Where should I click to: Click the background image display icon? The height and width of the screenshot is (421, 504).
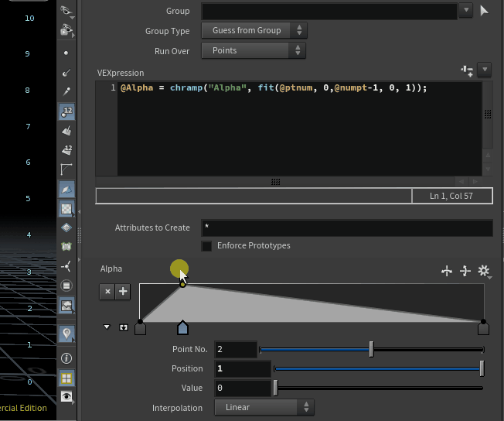[66, 306]
